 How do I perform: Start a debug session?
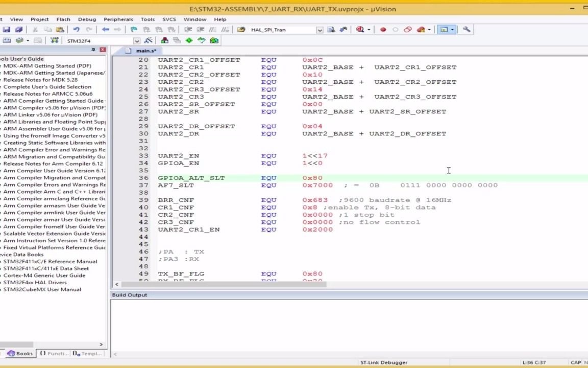click(x=359, y=29)
